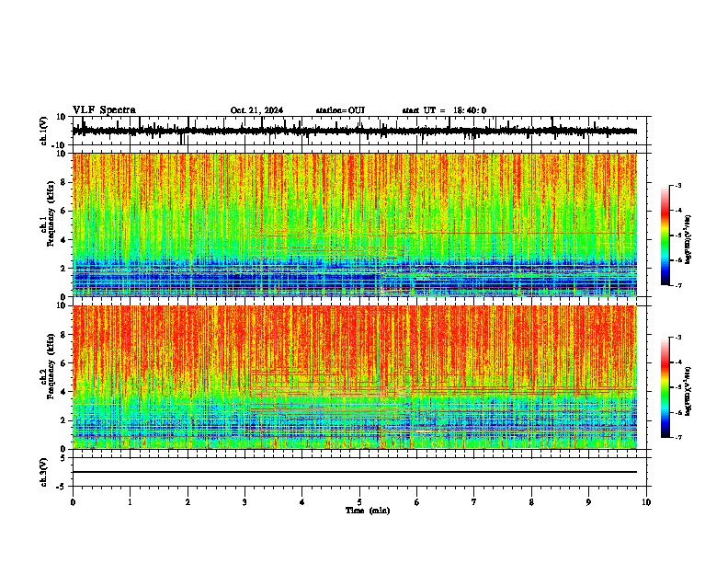This screenshot has width=728, height=563.
Task: Click the ch.2 color bar log(PSD) label
Action: (688, 391)
